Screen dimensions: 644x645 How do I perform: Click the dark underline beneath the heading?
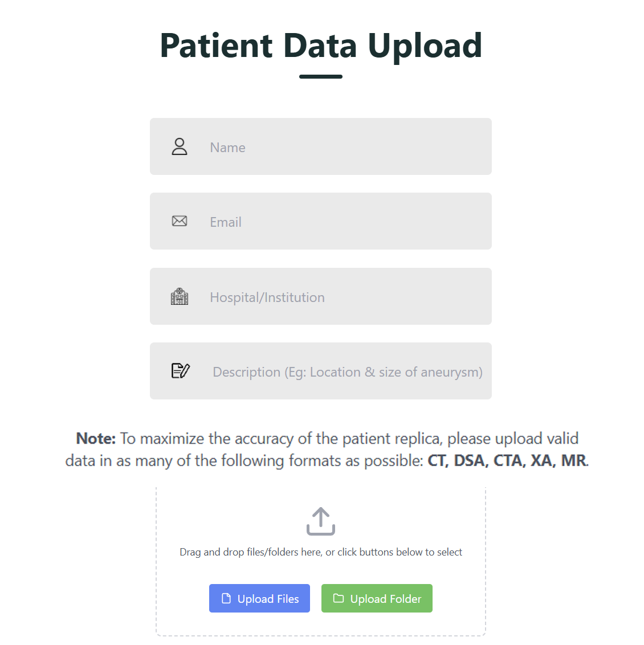(x=321, y=76)
